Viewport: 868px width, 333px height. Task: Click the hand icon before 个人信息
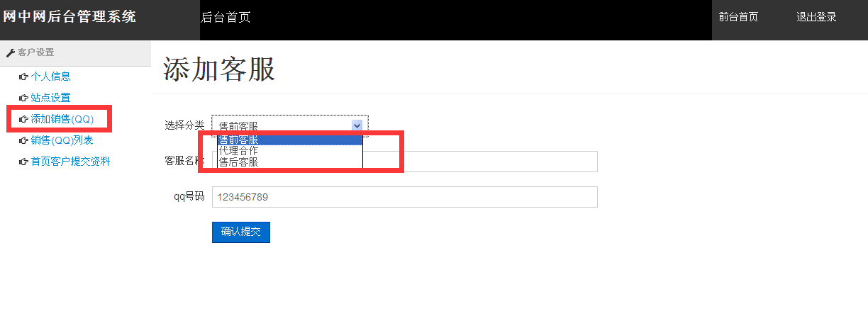point(23,77)
